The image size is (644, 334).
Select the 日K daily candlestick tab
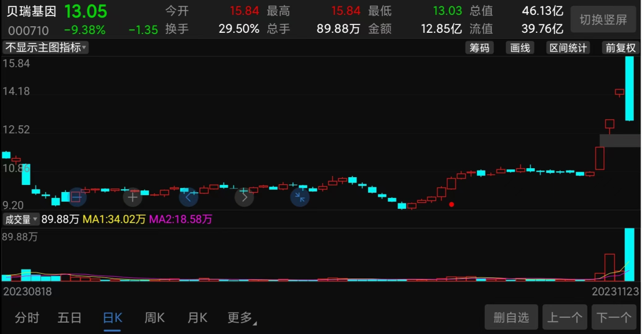112,317
